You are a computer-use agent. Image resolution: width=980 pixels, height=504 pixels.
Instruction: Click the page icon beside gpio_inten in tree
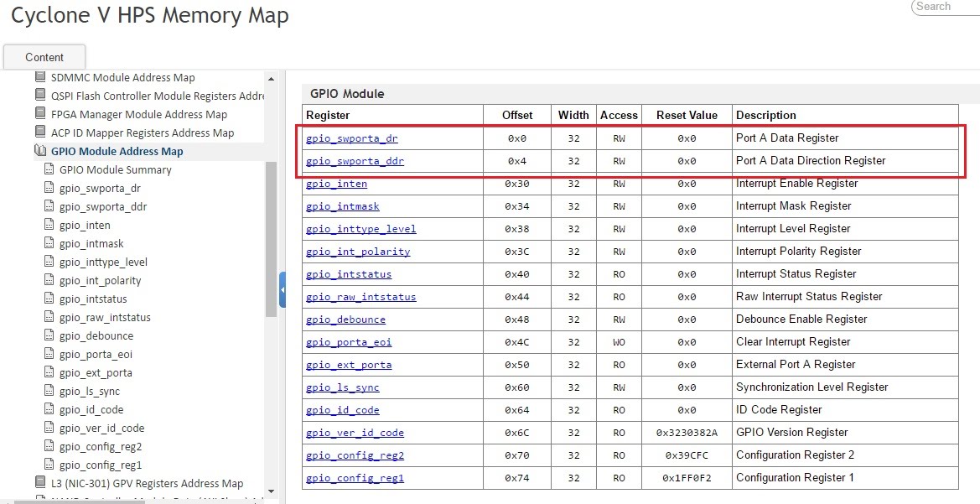click(49, 225)
